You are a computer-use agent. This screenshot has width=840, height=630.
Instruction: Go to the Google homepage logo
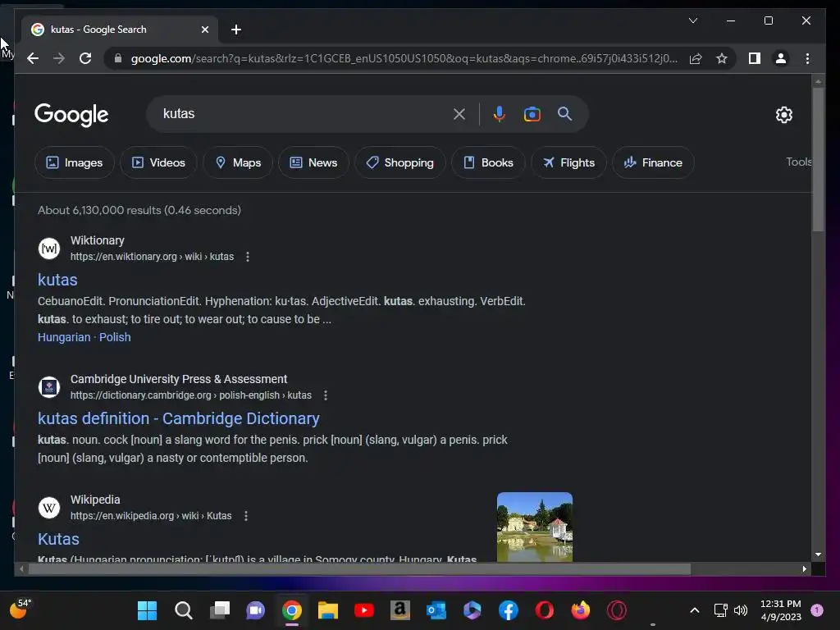(x=71, y=114)
